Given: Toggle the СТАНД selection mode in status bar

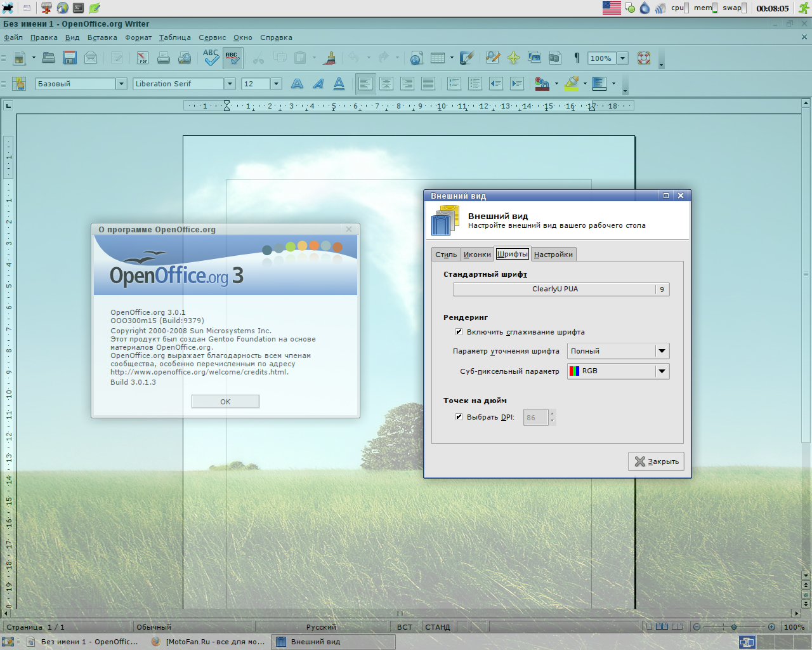Looking at the screenshot, I should (x=438, y=627).
